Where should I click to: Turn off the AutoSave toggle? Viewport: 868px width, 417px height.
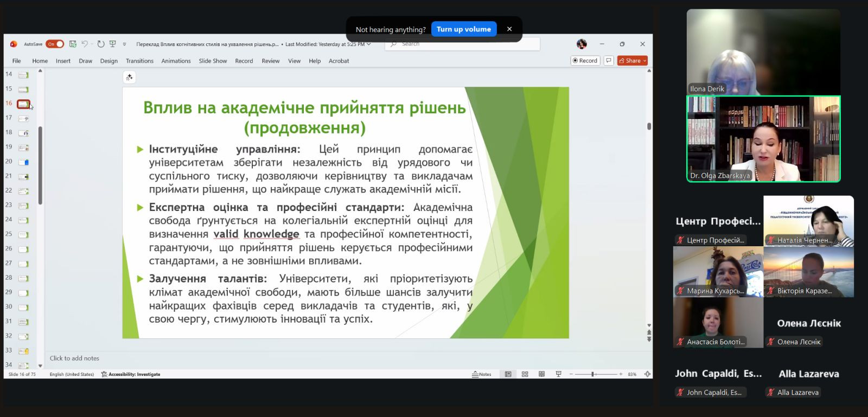click(x=55, y=44)
